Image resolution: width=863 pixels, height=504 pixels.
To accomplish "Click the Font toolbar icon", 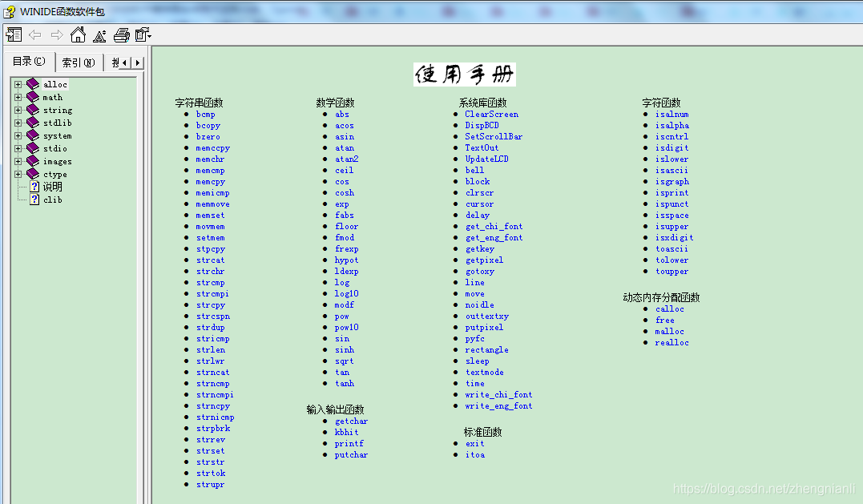I will click(99, 36).
